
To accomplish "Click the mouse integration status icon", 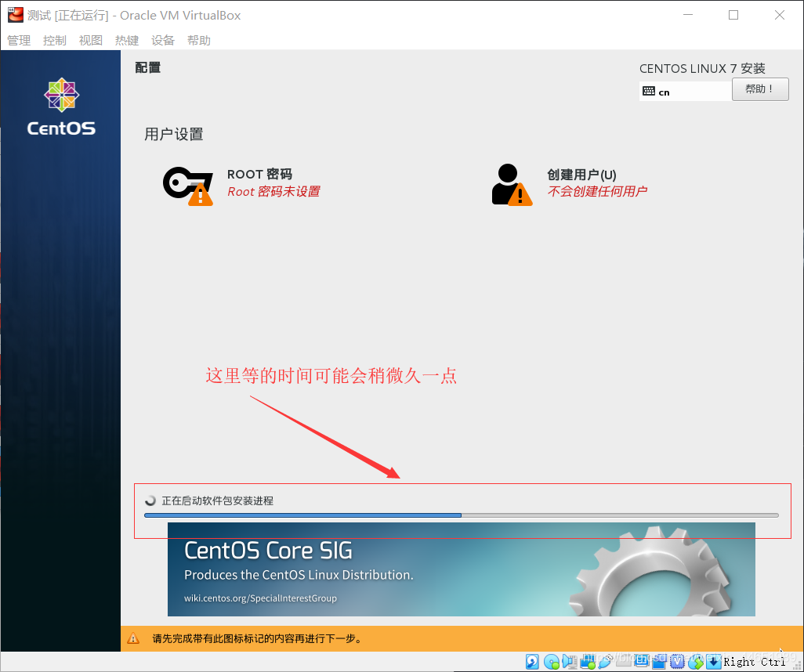I will pyautogui.click(x=695, y=662).
